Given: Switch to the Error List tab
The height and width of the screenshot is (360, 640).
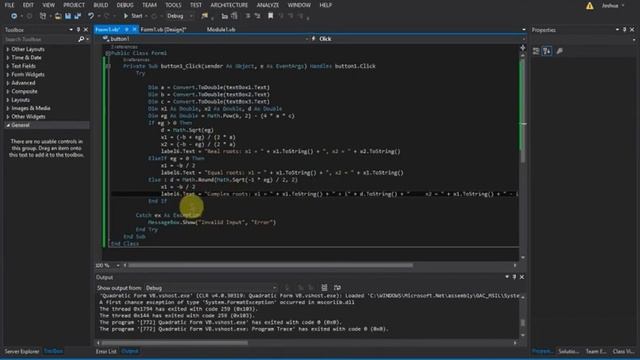Looking at the screenshot, I should pos(106,351).
